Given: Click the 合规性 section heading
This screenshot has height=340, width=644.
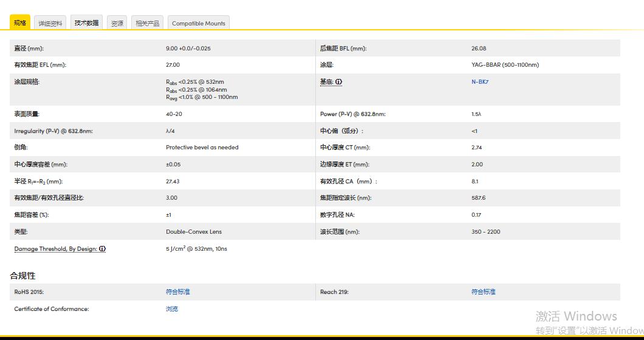Looking at the screenshot, I should pos(22,276).
